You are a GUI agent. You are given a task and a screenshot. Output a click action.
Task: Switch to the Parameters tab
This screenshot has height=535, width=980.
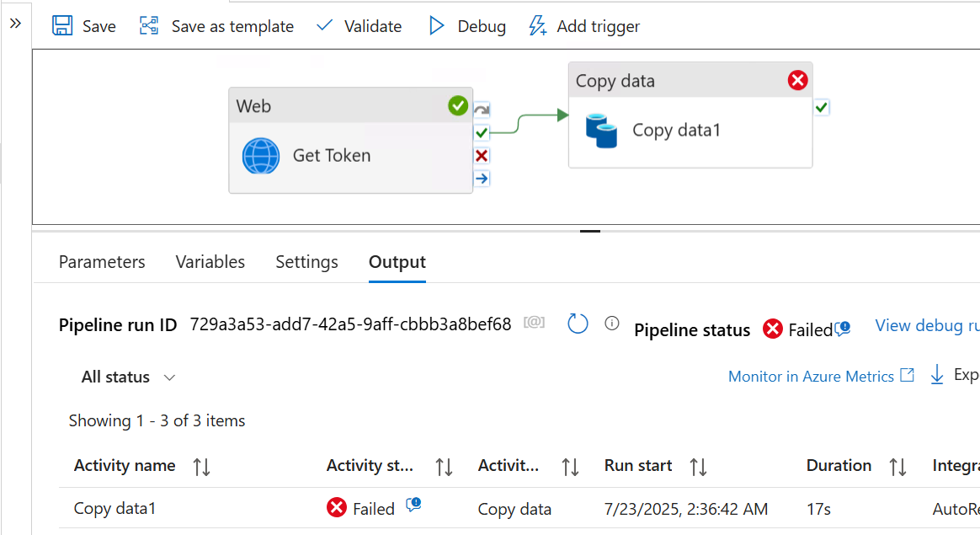tap(102, 262)
